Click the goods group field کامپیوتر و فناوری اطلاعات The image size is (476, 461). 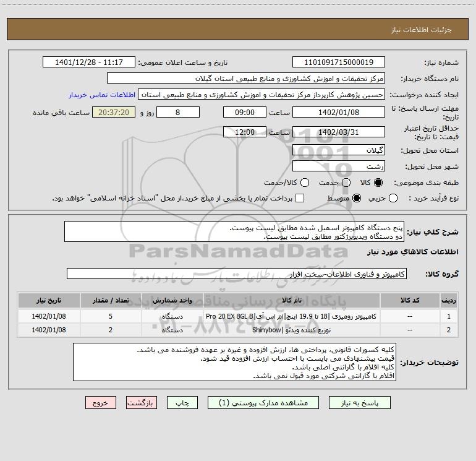coord(237,274)
